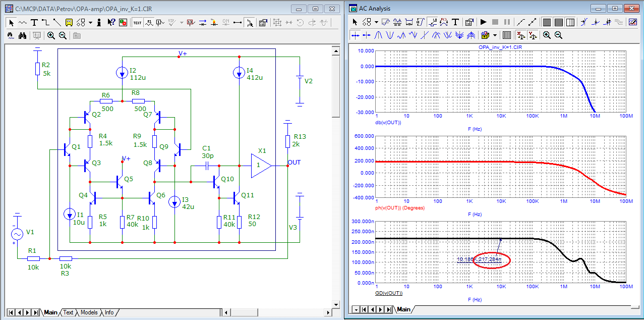
Task: Expand dropdown beside the yellow box icon
Action: coord(495,35)
